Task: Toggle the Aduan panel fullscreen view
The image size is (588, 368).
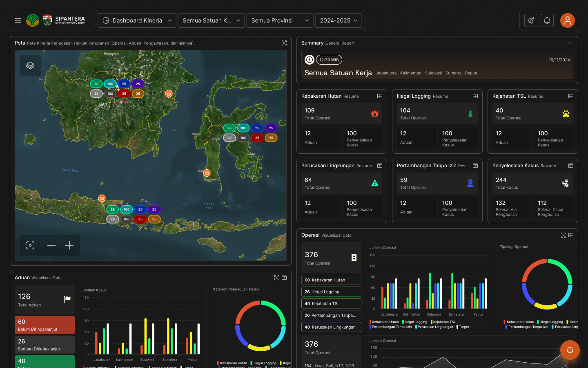Action: tap(276, 278)
